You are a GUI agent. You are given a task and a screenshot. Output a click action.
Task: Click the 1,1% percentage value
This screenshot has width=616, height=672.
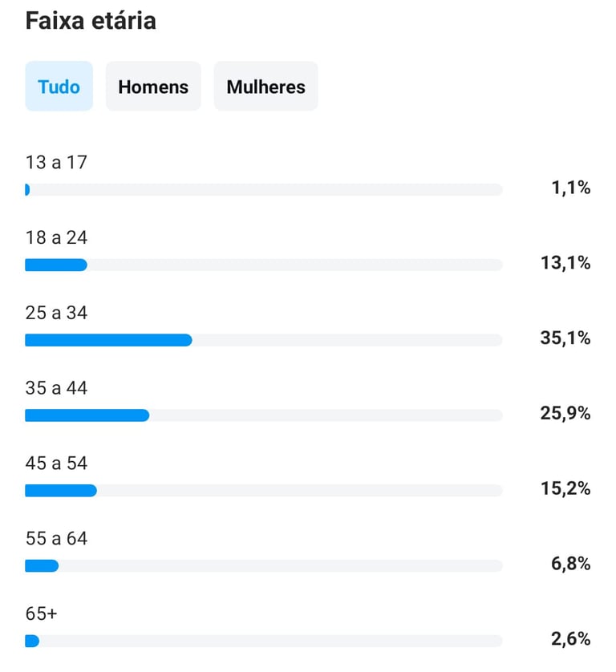(x=570, y=188)
